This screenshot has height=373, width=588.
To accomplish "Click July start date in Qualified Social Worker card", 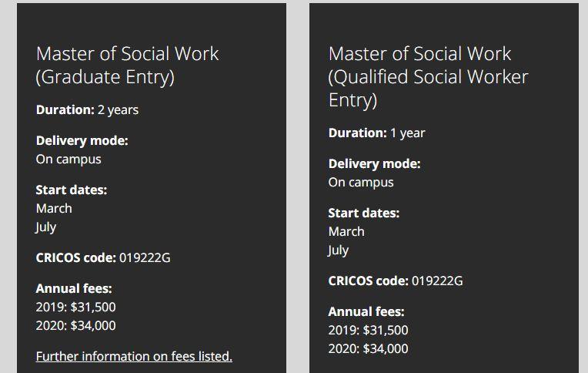I will [338, 250].
